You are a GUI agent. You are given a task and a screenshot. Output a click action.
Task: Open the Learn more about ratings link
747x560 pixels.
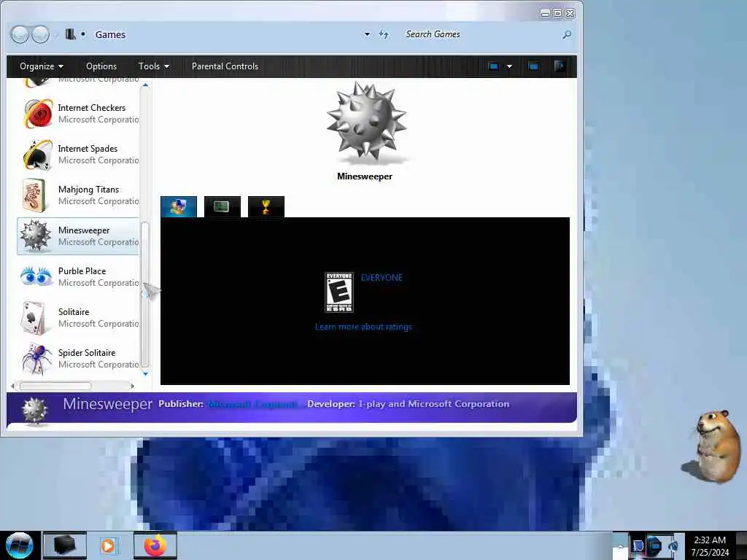tap(363, 327)
